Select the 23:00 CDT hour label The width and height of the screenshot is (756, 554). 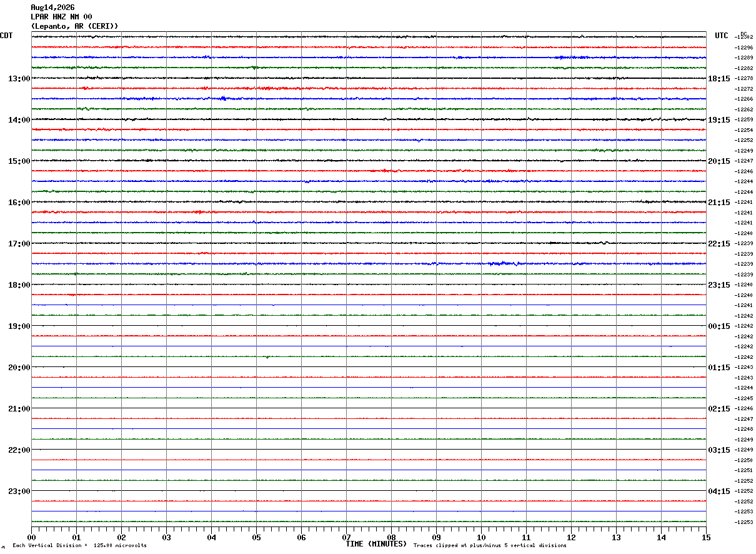point(19,491)
